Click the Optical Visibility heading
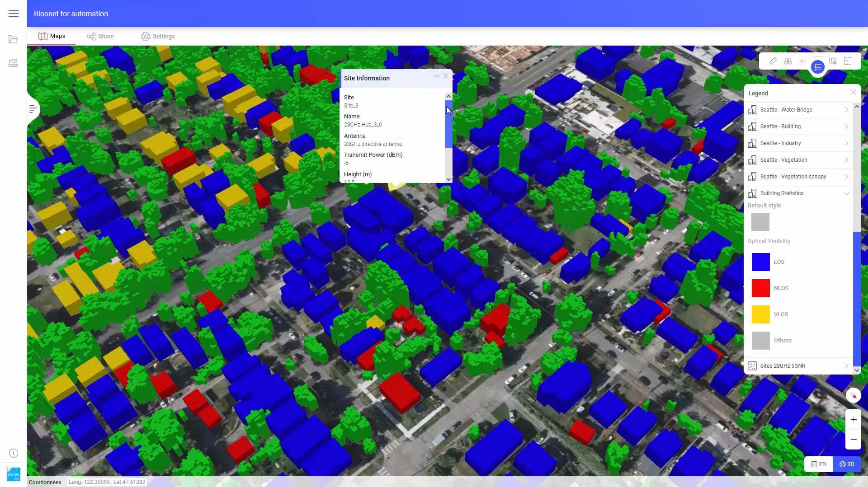This screenshot has width=868, height=487. click(x=769, y=241)
